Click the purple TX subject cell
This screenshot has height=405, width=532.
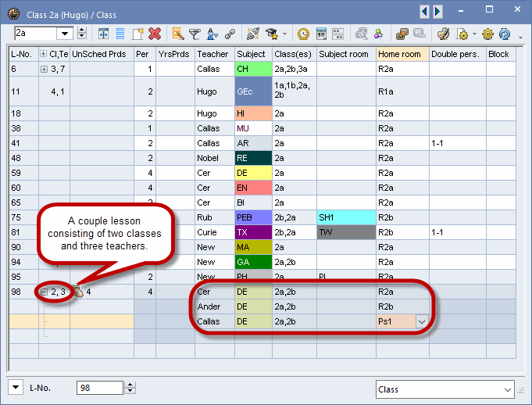click(252, 232)
